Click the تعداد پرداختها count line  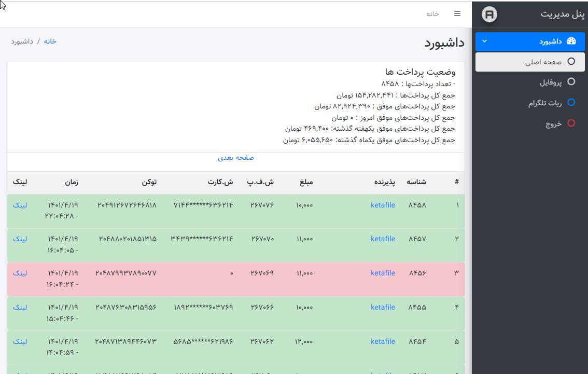coord(418,84)
